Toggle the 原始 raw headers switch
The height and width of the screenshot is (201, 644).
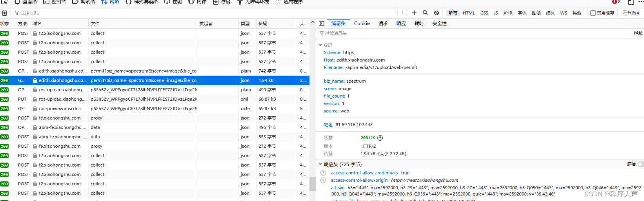[x=640, y=164]
